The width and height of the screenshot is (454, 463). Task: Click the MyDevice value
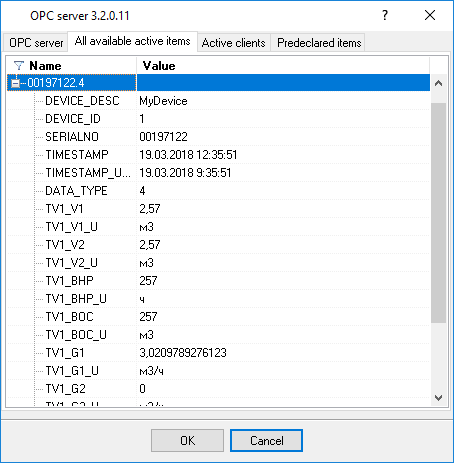(x=163, y=101)
